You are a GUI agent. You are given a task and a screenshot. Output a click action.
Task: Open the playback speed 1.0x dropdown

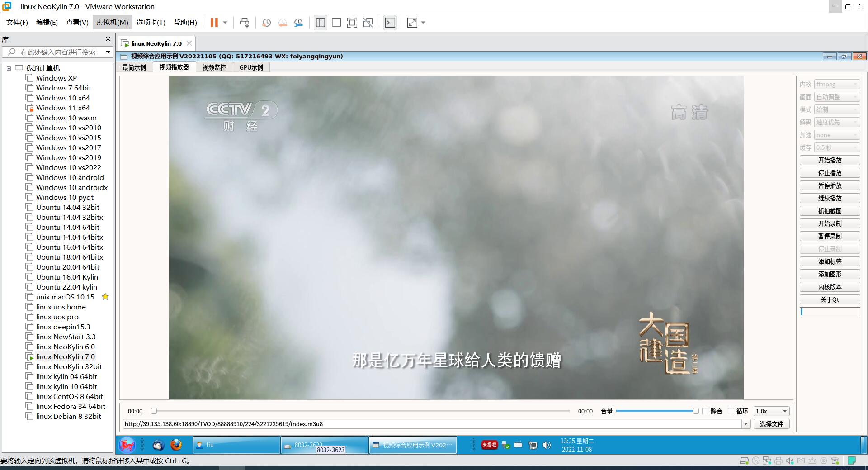(x=771, y=411)
